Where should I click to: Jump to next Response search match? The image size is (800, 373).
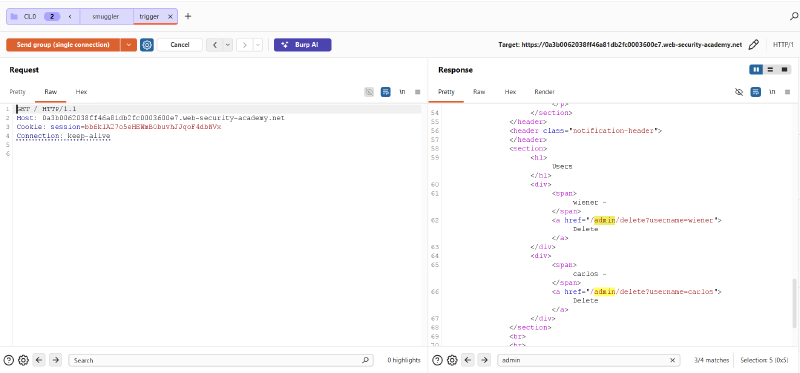point(485,360)
